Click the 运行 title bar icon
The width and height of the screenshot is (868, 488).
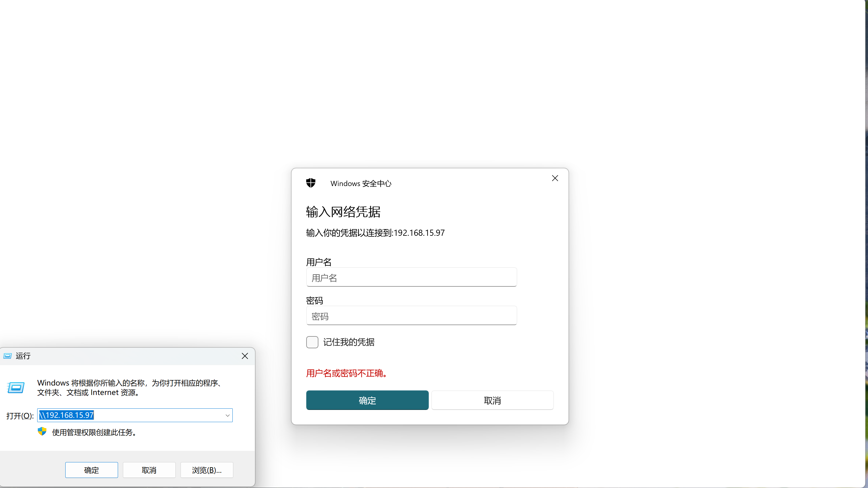7,356
